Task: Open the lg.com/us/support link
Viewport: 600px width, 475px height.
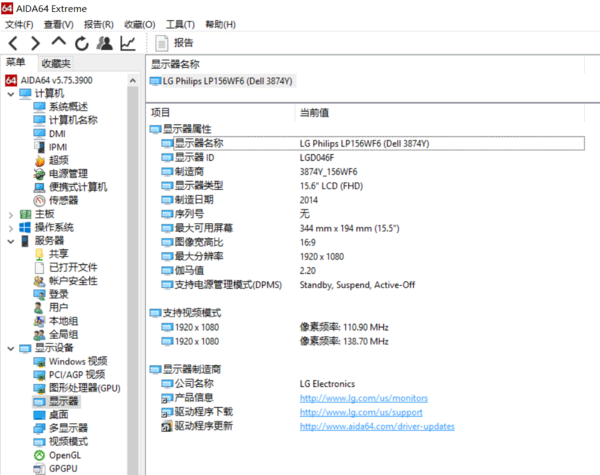Action: pos(361,412)
